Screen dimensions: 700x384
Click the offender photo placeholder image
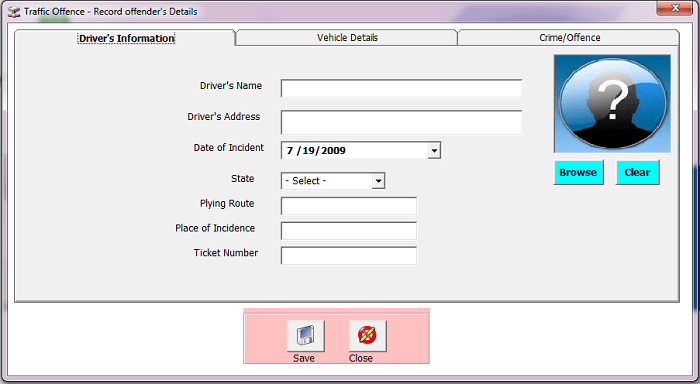[612, 104]
